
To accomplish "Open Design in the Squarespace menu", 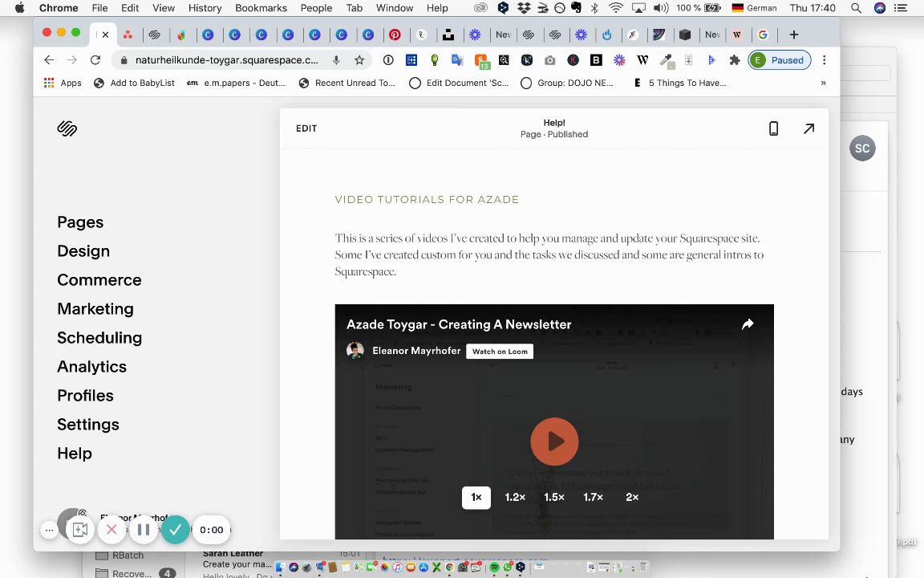I will pos(83,251).
